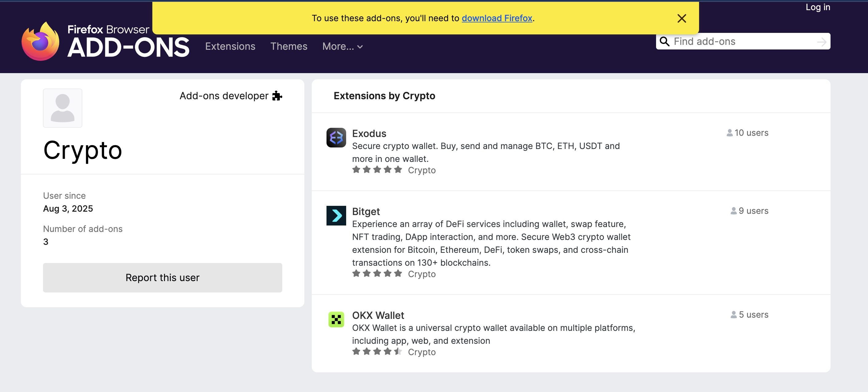Click the add-ons developer puzzle icon
This screenshot has width=868, height=392.
click(x=277, y=96)
